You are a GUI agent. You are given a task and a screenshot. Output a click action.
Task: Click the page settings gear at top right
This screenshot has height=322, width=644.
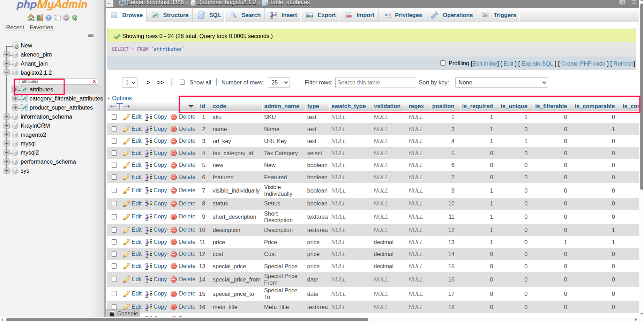(622, 2)
